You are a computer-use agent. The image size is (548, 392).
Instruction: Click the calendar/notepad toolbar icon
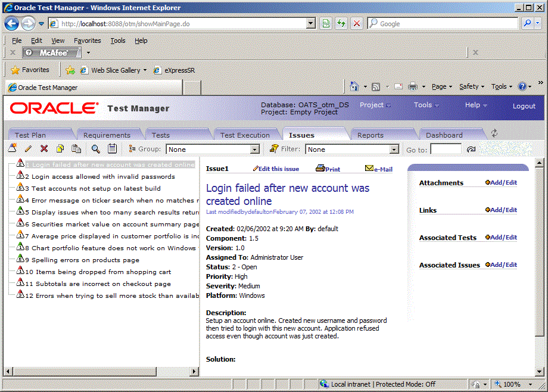pyautogui.click(x=112, y=148)
